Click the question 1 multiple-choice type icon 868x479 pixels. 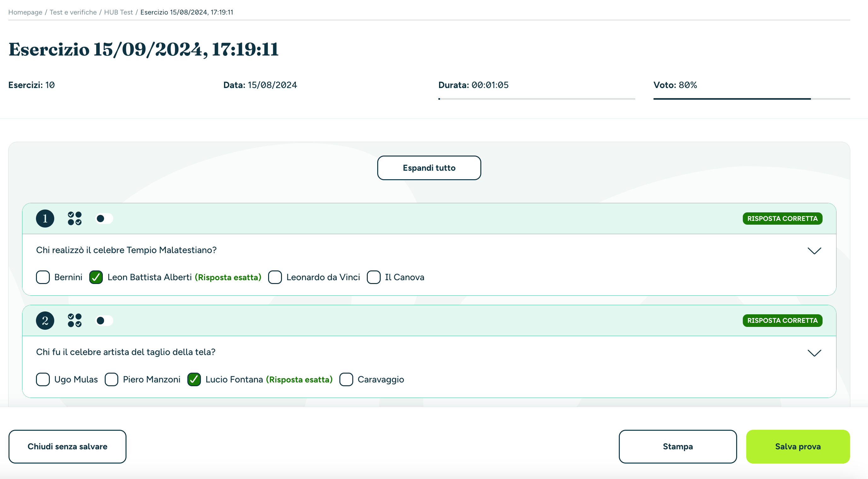[x=74, y=218]
